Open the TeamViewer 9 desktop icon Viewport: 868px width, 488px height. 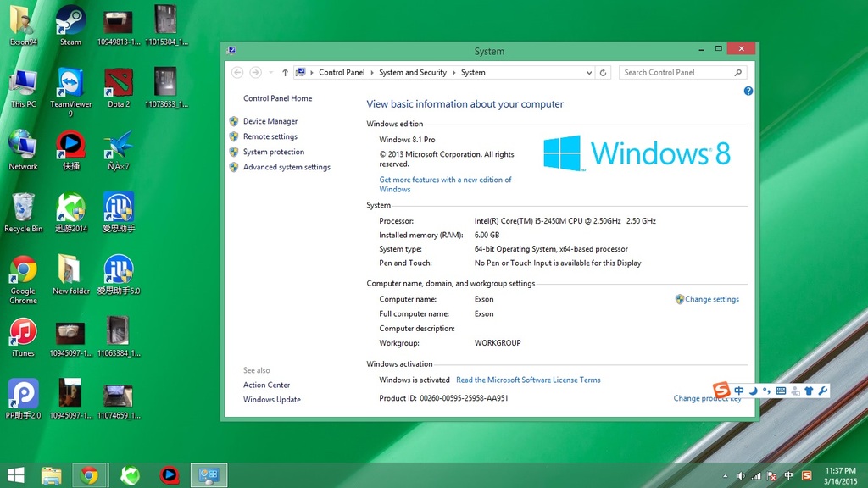coord(70,91)
